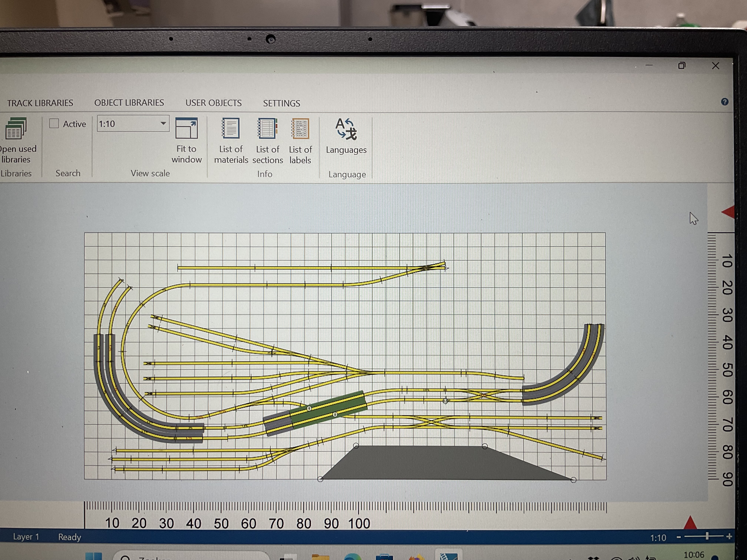Click the top-left handle of the gray trapezoid
Screen dimensions: 747x560
tap(356, 446)
